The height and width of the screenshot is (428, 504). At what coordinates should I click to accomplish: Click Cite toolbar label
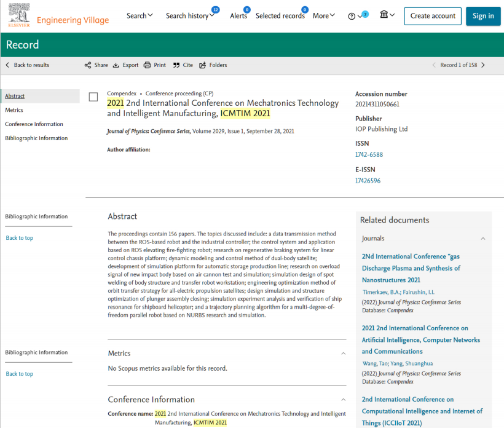[x=187, y=65]
